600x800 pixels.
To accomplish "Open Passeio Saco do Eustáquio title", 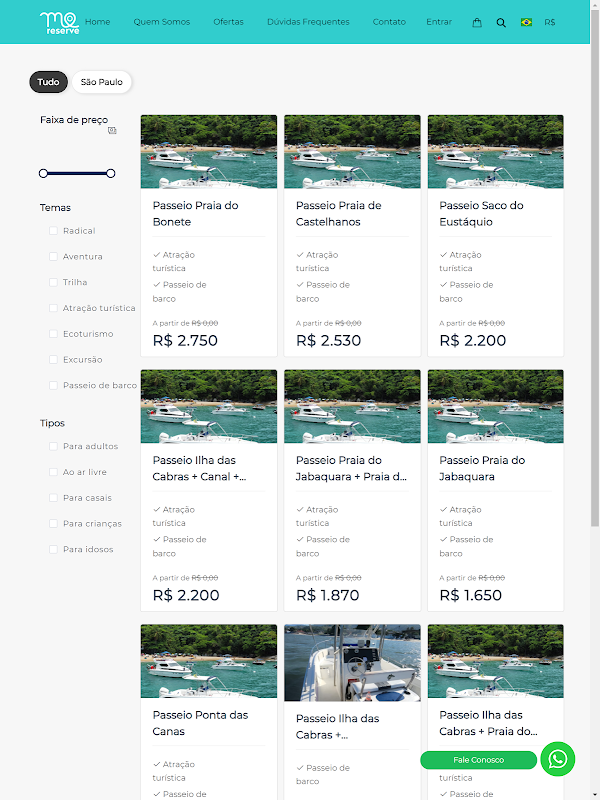I will coord(481,214).
